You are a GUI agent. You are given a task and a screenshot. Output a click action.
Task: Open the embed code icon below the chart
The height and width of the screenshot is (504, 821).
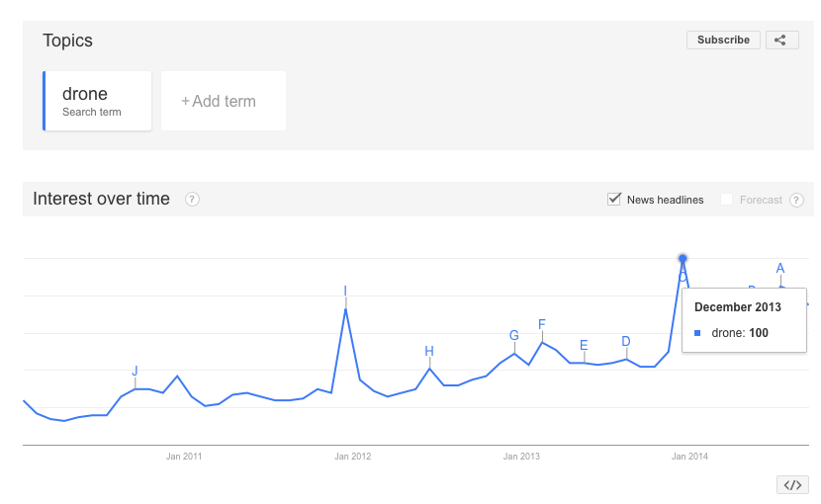792,484
